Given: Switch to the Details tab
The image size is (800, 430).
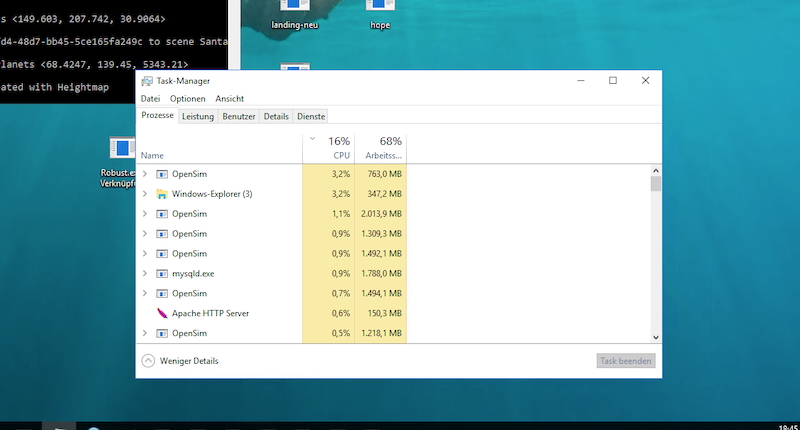Looking at the screenshot, I should click(276, 116).
